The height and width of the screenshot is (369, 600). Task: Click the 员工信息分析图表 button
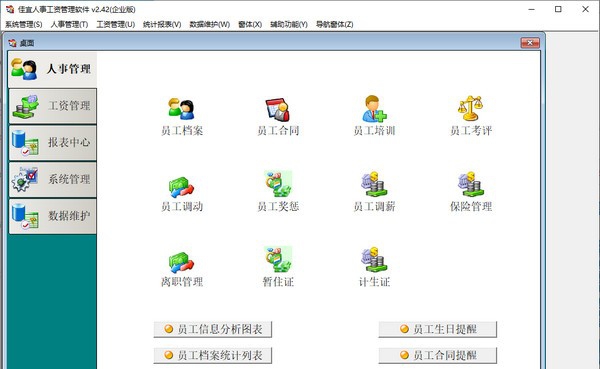point(213,329)
